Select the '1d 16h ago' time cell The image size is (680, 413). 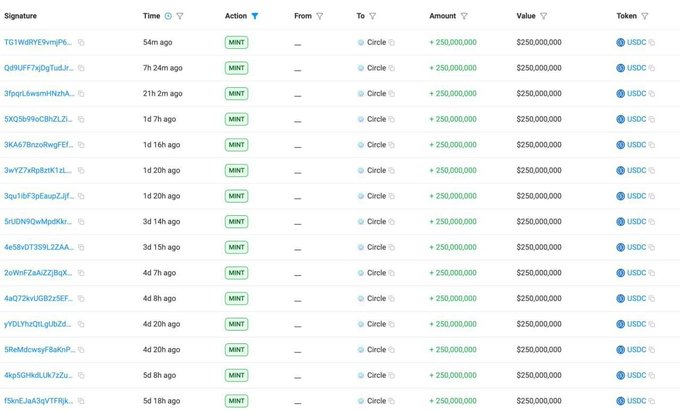tap(161, 144)
